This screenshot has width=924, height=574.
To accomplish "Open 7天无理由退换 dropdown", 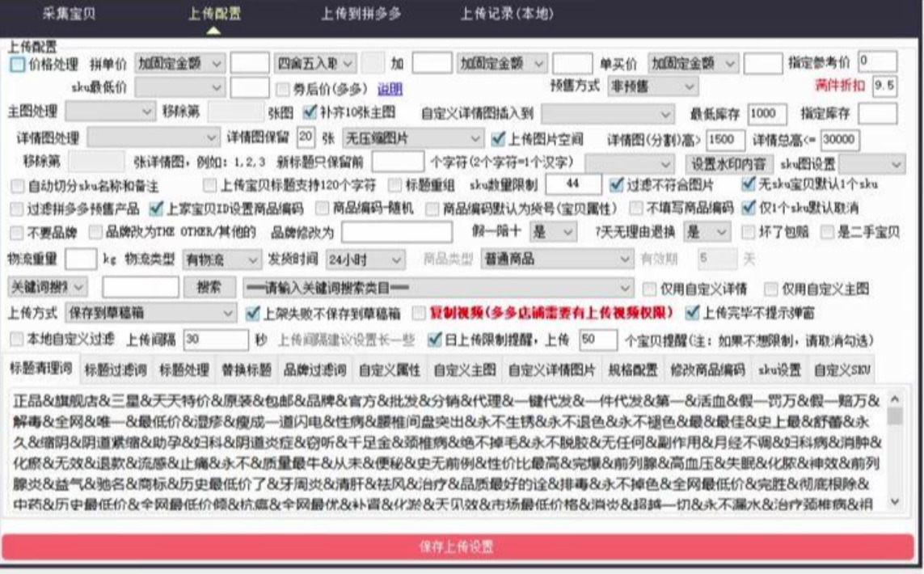I will (707, 232).
